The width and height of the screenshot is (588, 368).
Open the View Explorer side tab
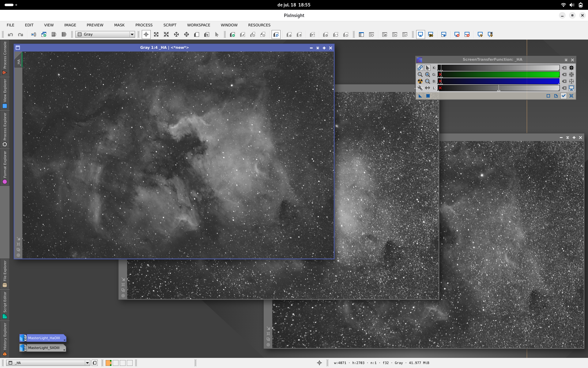pyautogui.click(x=5, y=94)
